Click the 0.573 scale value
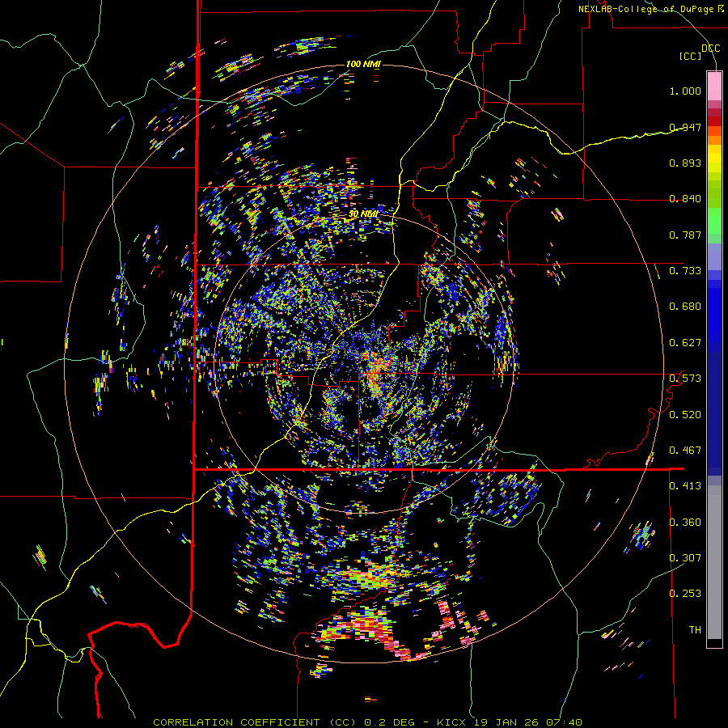Image resolution: width=728 pixels, height=728 pixels. point(685,379)
